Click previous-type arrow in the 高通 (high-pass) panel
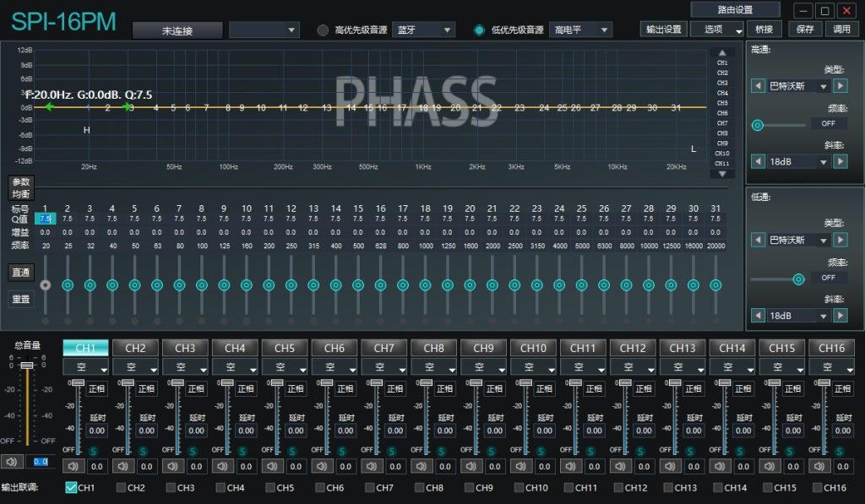The image size is (865, 504). point(758,86)
